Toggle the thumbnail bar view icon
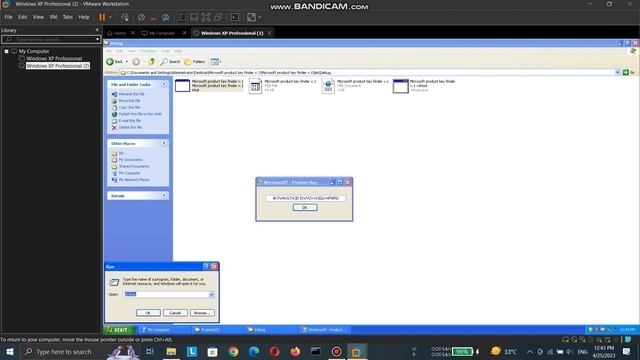Viewport: 640px width, 360px height. (194, 17)
